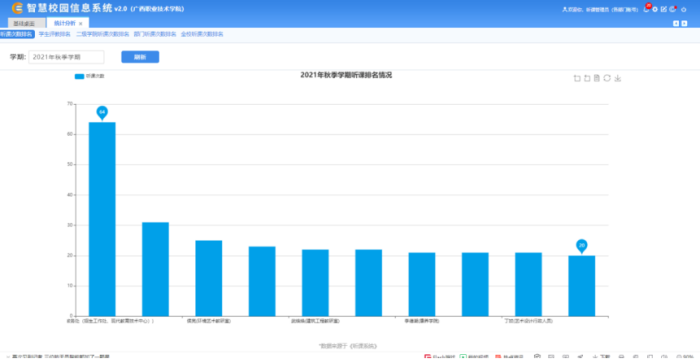
Task: Select the 全校听课次数排名 sub-tab
Action: pos(202,34)
